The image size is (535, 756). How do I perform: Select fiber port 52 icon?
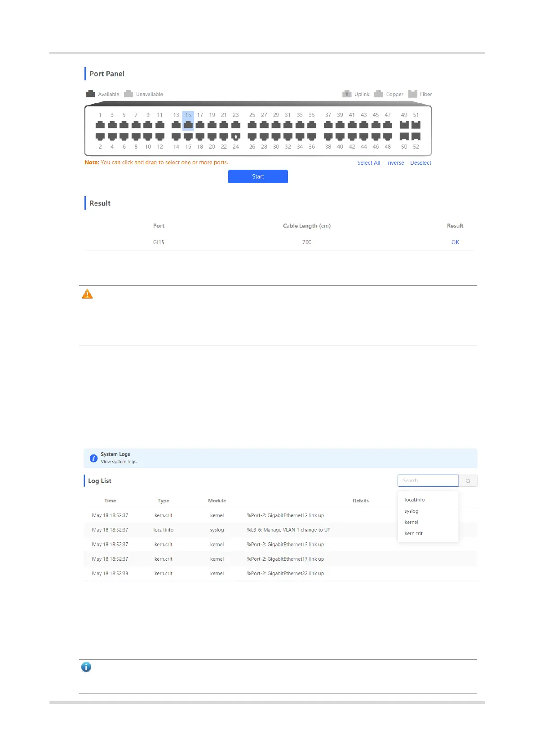point(416,136)
